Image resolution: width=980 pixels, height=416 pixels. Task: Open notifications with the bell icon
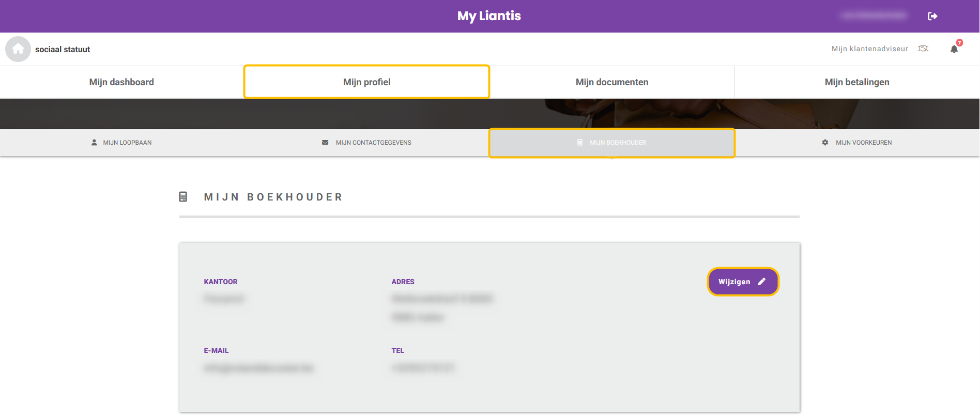[954, 49]
